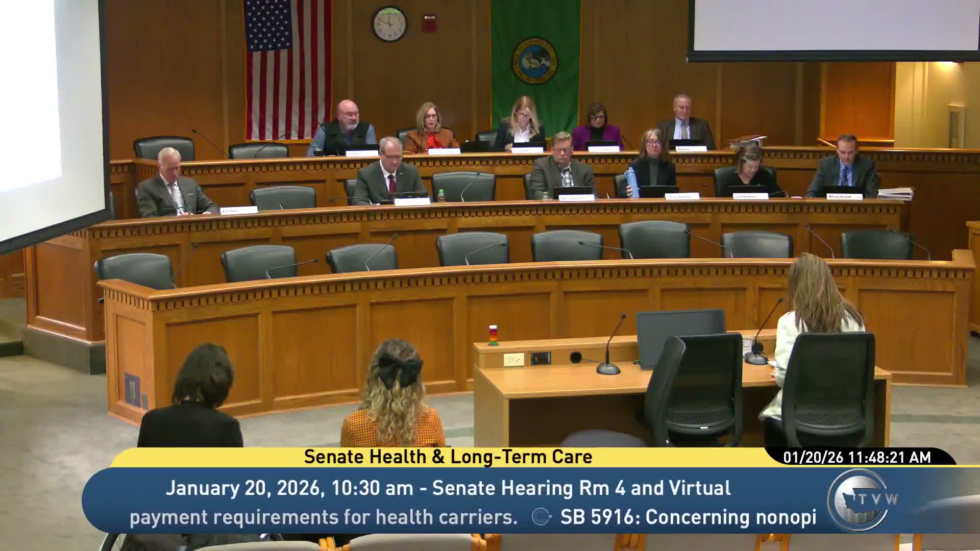Click the January 20, 2026 hearing info line
The image size is (980, 551).
[x=448, y=488]
